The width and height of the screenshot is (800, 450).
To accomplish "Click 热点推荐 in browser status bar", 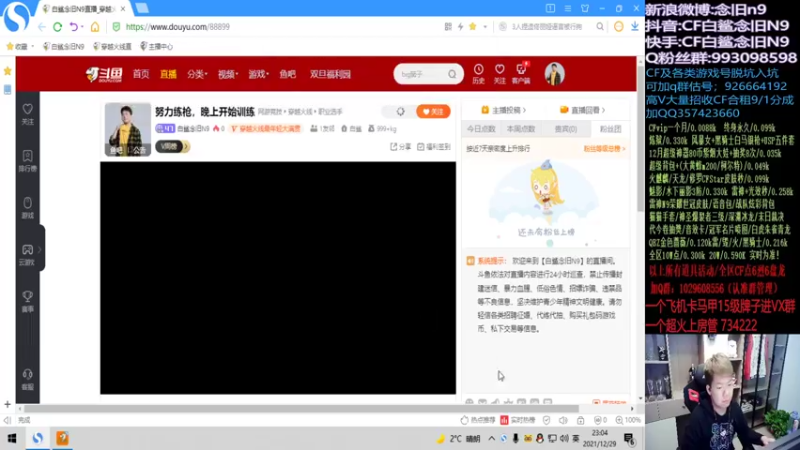I will (478, 420).
